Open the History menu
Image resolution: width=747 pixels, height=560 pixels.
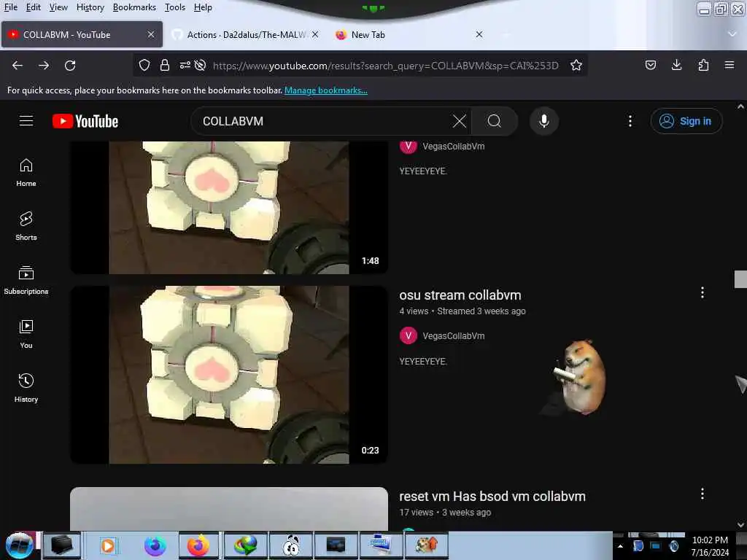pos(90,7)
